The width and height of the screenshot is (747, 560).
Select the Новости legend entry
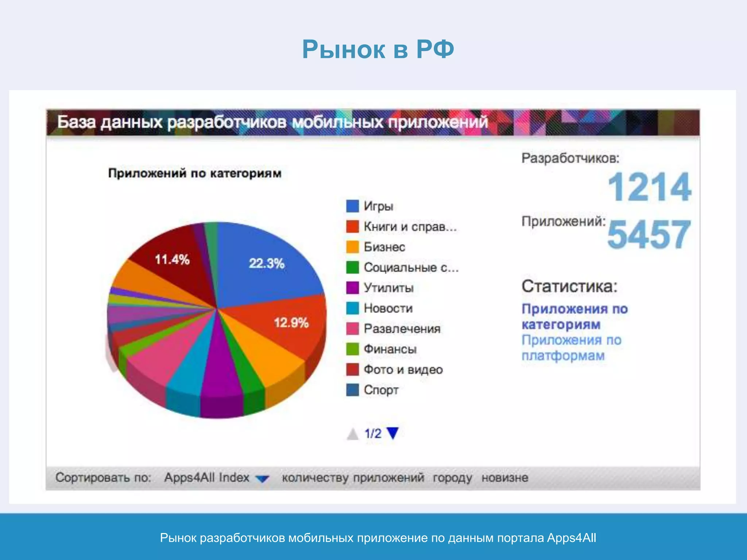click(x=379, y=308)
